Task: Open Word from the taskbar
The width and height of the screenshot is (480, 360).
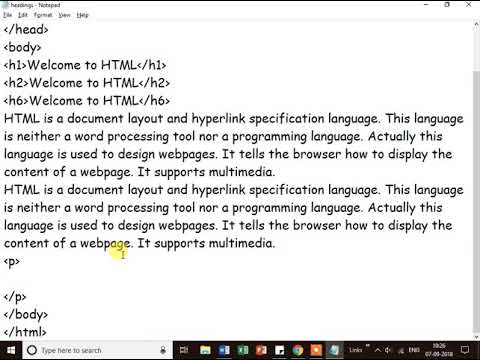Action: pos(224,350)
